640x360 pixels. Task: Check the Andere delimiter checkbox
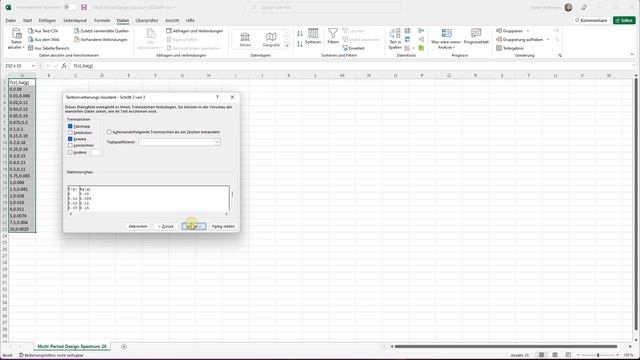pyautogui.click(x=70, y=152)
